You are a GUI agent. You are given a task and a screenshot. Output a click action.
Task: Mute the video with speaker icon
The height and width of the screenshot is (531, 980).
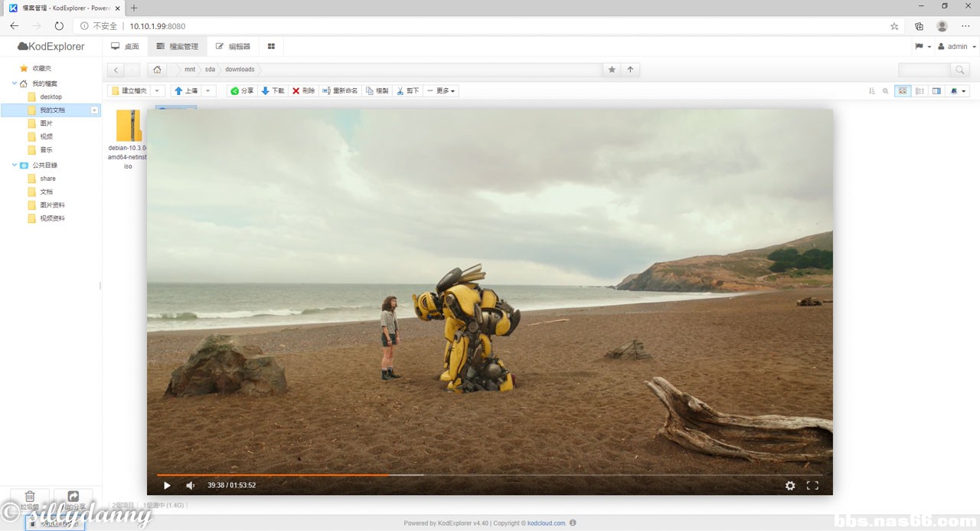pyautogui.click(x=191, y=485)
